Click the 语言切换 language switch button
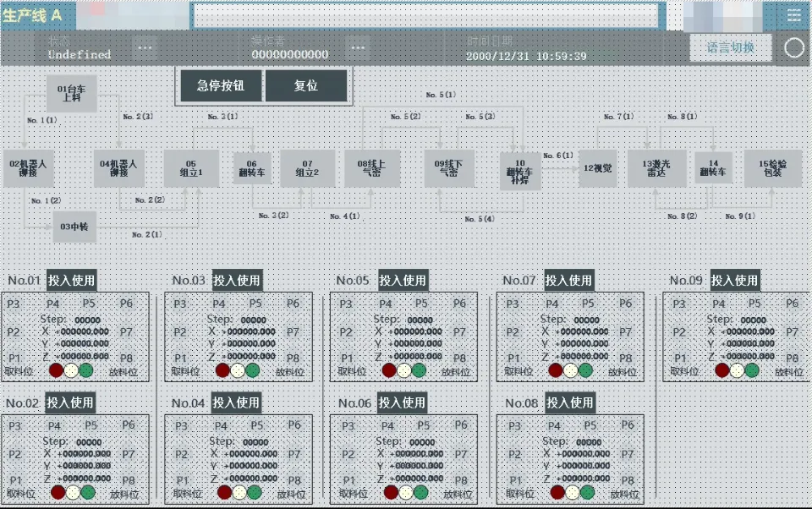The image size is (812, 509). coord(731,47)
